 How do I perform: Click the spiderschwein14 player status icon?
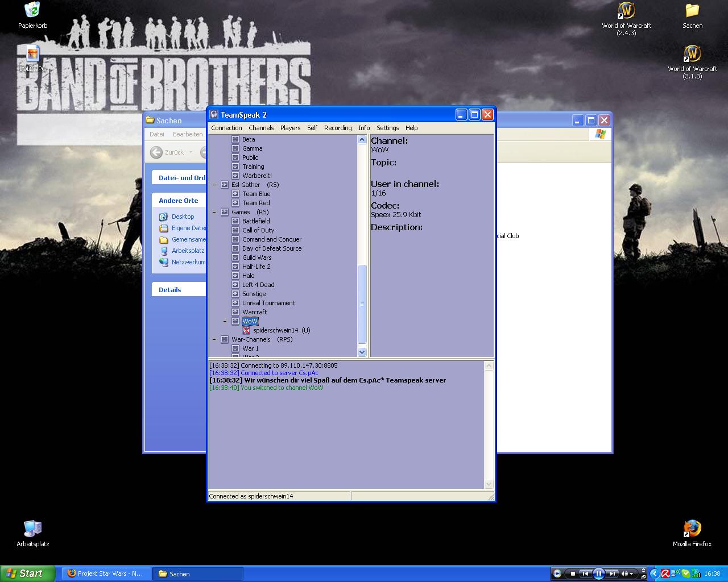point(246,330)
